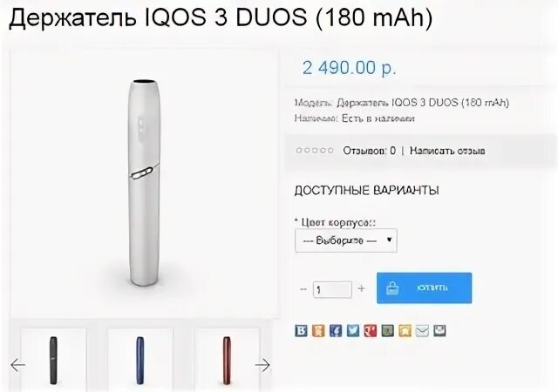Viewport: 558px width, 392px height.
Task: Show next thumbnails with the right arrow
Action: click(x=262, y=365)
